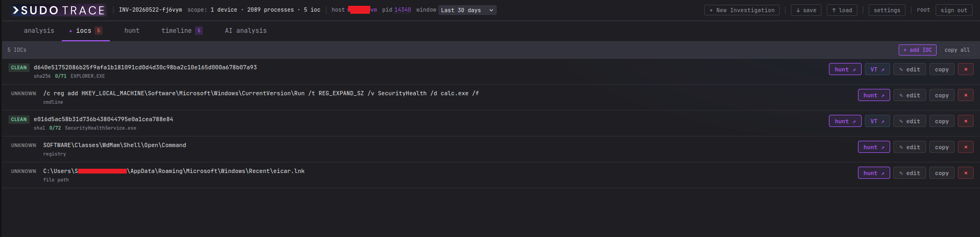Delete the WdMam registry IOC

pos(966,147)
